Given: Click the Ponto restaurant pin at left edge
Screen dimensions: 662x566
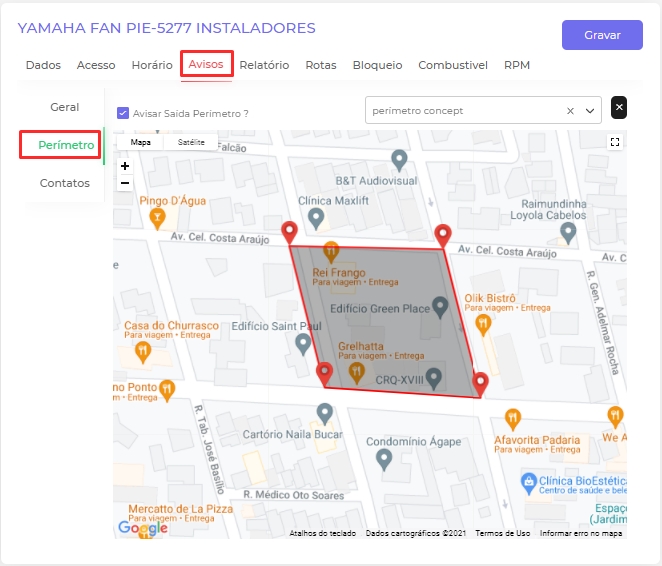Looking at the screenshot, I should point(167,390).
